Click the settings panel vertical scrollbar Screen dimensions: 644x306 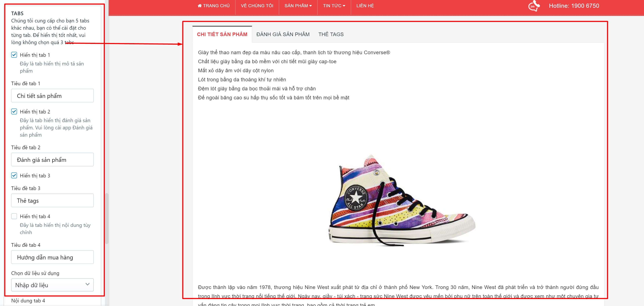pyautogui.click(x=107, y=218)
